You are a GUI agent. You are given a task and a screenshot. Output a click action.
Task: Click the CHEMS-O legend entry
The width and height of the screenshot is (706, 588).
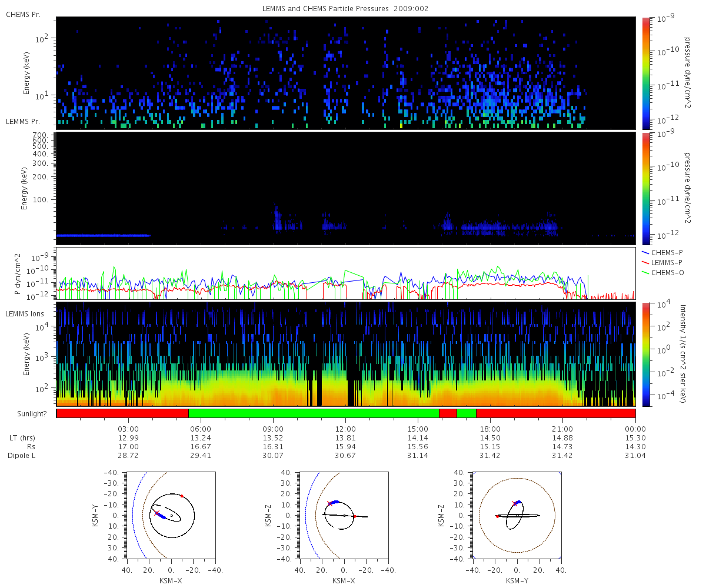[x=663, y=272]
